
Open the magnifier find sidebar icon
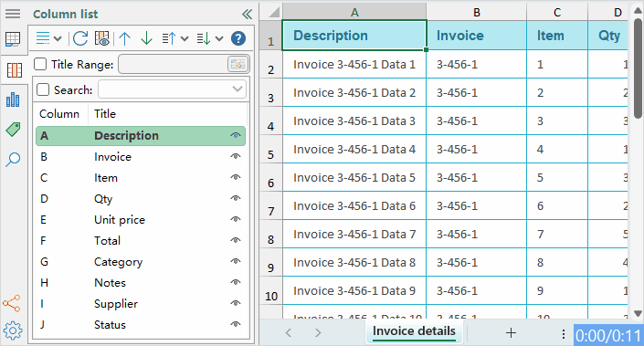[13, 159]
